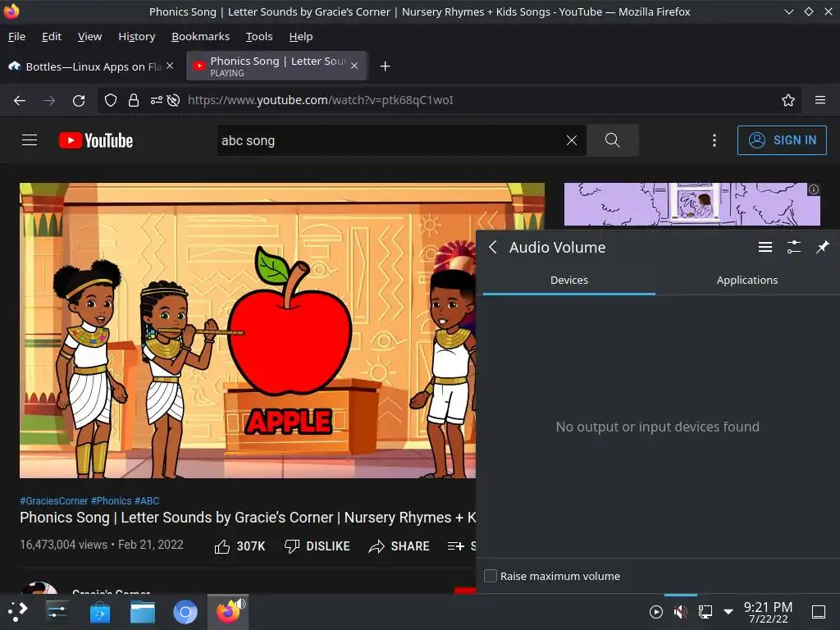Open the Help menu
This screenshot has width=840, height=630.
click(300, 36)
